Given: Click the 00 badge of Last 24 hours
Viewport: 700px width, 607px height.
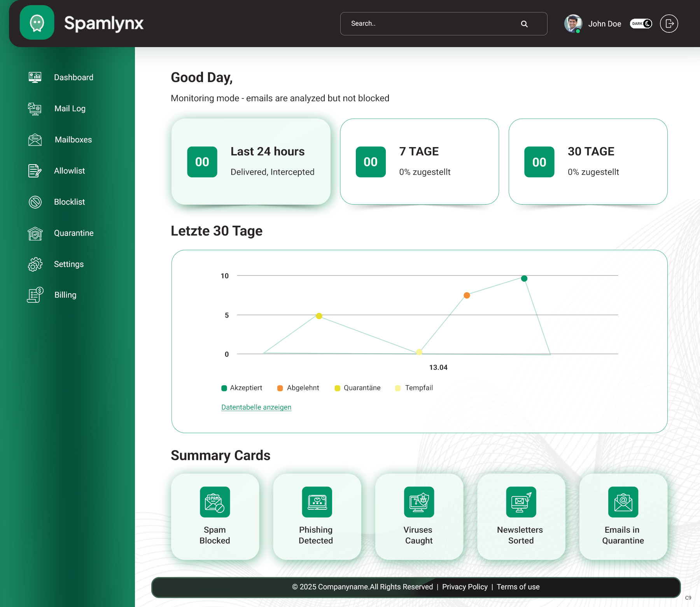Looking at the screenshot, I should pos(202,162).
